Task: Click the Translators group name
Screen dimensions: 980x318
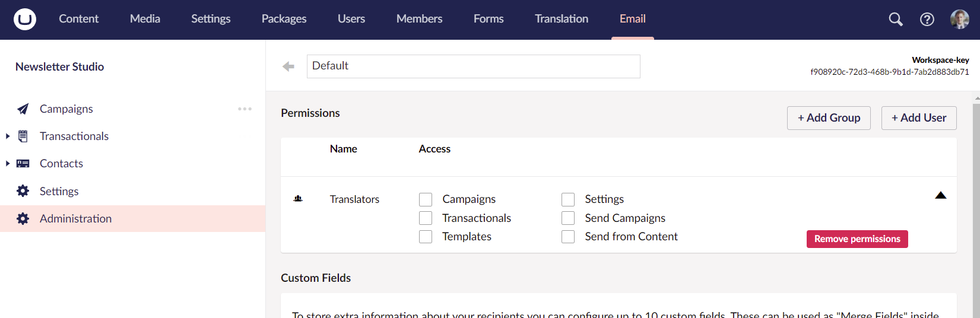Action: click(x=354, y=199)
